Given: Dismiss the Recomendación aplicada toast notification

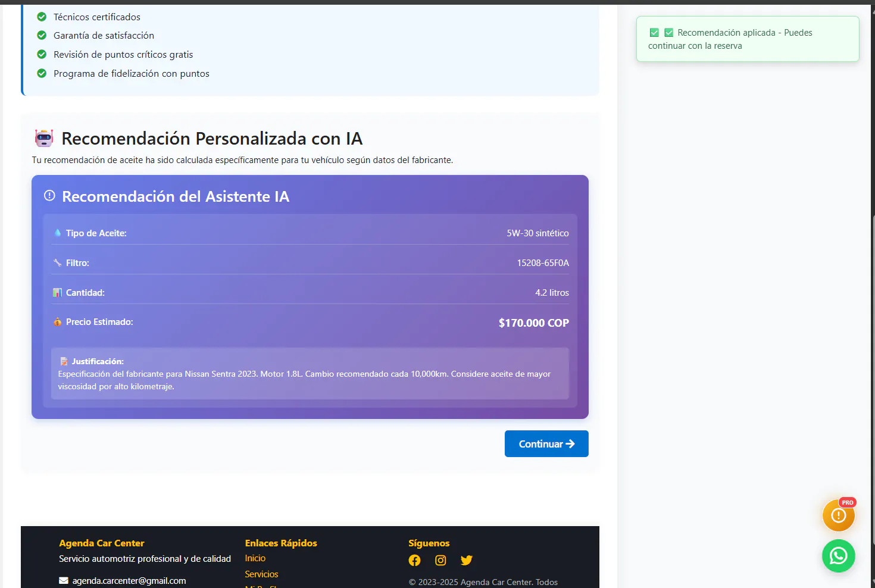Looking at the screenshot, I should click(748, 39).
